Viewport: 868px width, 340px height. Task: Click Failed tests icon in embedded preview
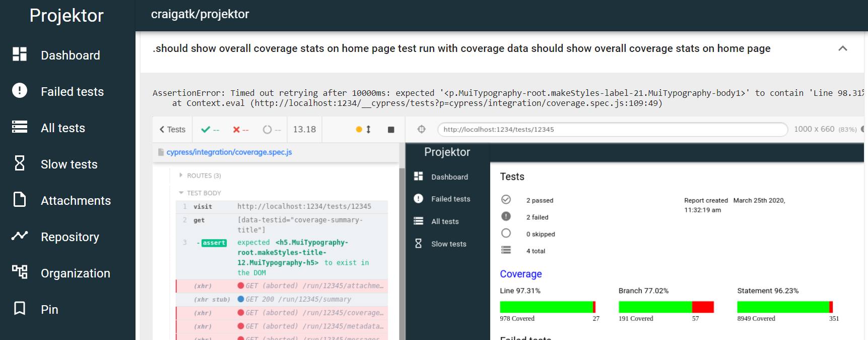[x=418, y=198]
